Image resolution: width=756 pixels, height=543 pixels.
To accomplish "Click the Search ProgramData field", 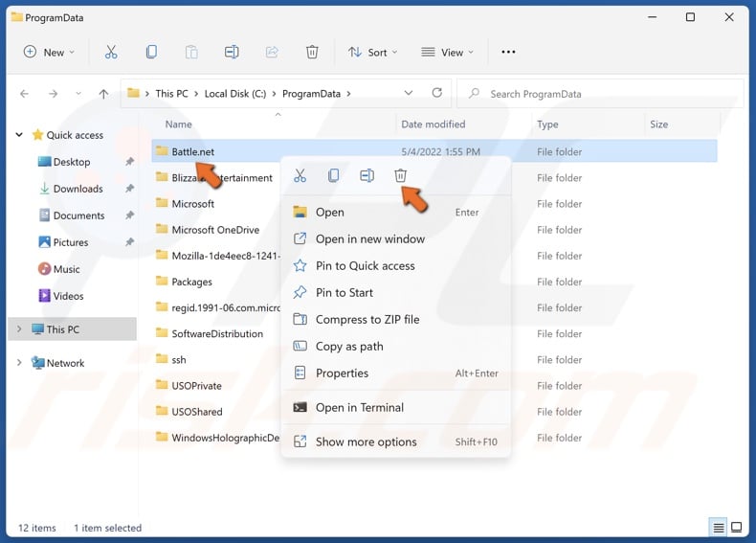I will click(601, 94).
